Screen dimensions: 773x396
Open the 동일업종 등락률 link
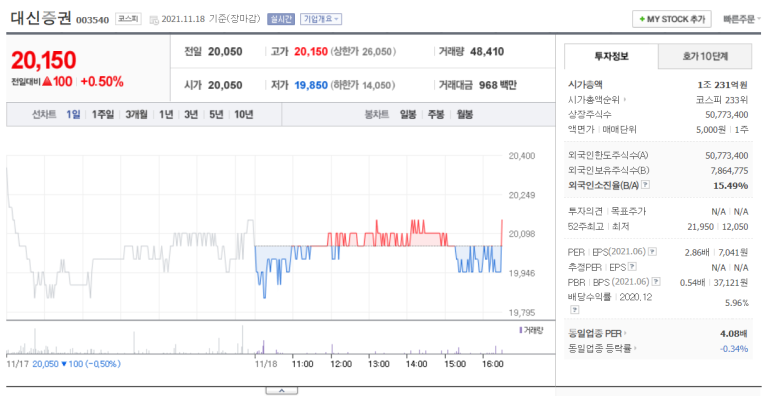(x=602, y=348)
